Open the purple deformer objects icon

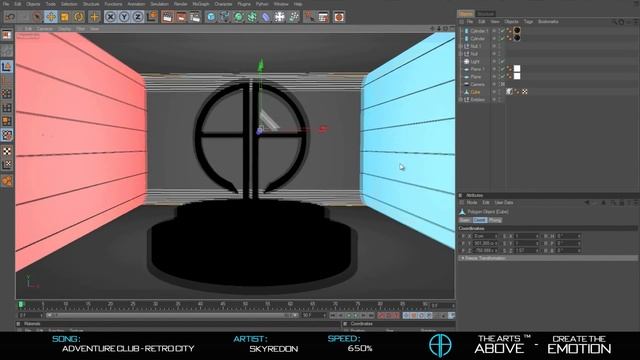(x=266, y=17)
